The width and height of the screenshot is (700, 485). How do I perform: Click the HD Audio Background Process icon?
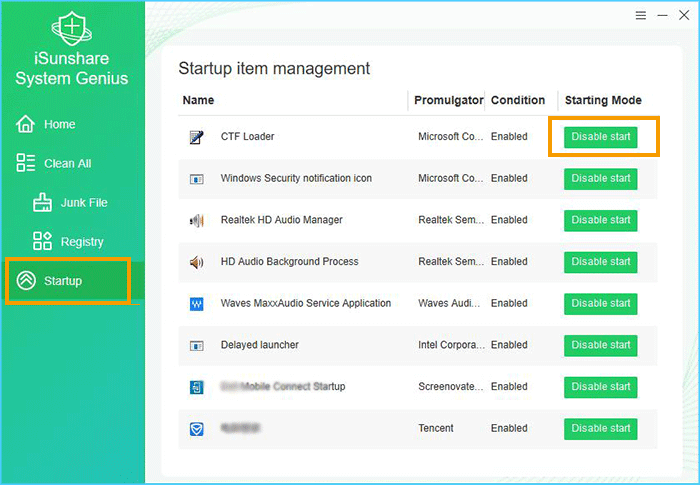coord(196,262)
